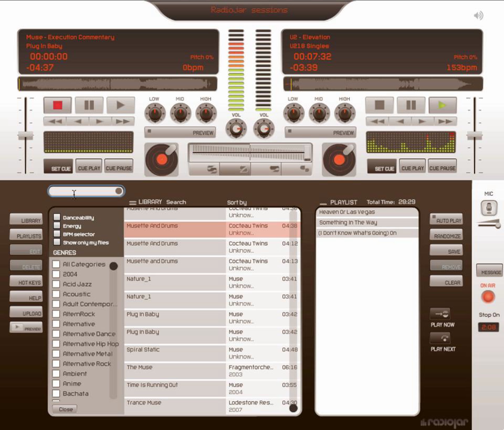
Task: Click the red ON AIR button
Action: (x=488, y=297)
